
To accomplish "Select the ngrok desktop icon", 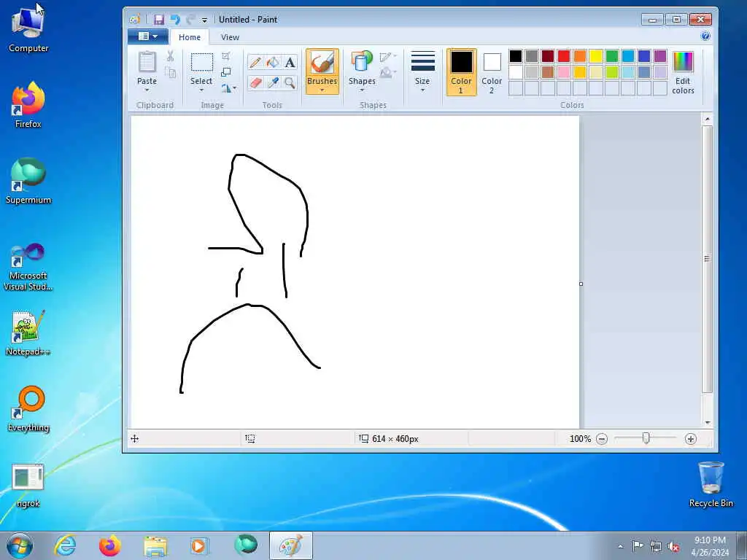I will point(28,485).
